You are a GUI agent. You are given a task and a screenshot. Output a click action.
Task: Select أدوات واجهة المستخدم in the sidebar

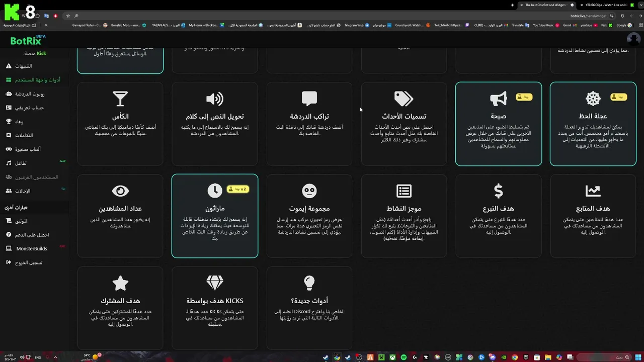pyautogui.click(x=37, y=80)
